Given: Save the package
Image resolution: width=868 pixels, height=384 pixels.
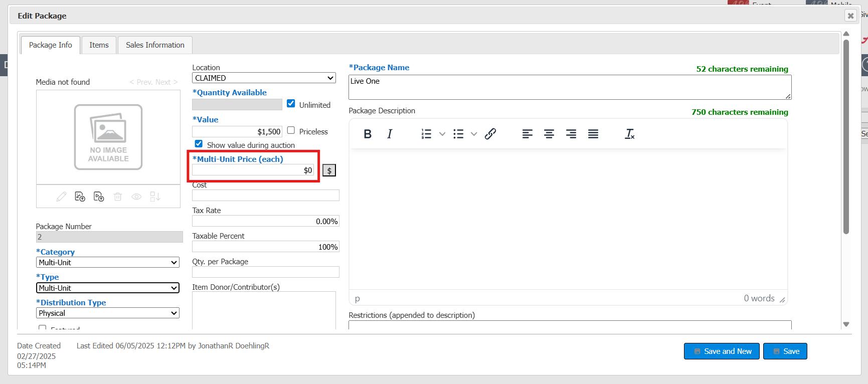Looking at the screenshot, I should click(785, 351).
